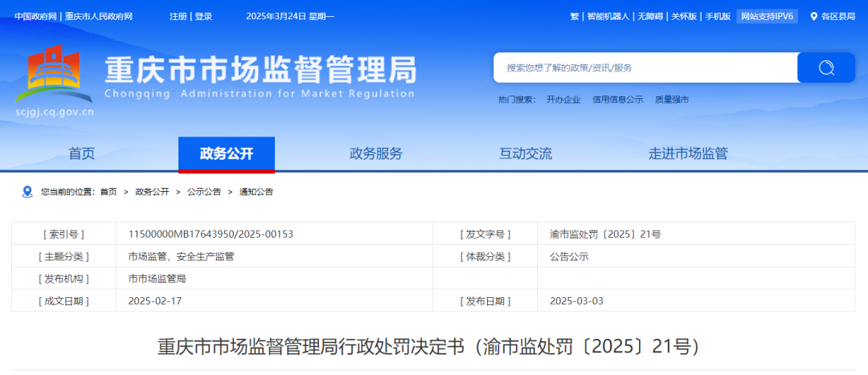Click 网站支持IPV6 badge
868x375 pixels.
point(768,17)
